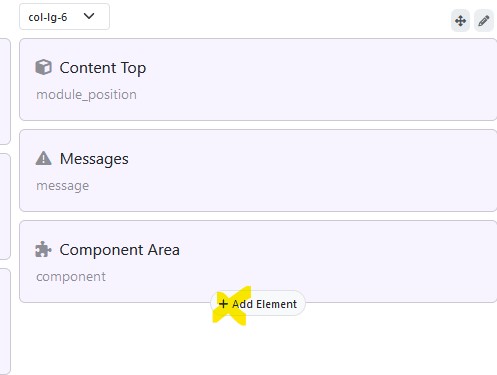Click the message type label
Image resolution: width=497 pixels, height=375 pixels.
coord(63,186)
